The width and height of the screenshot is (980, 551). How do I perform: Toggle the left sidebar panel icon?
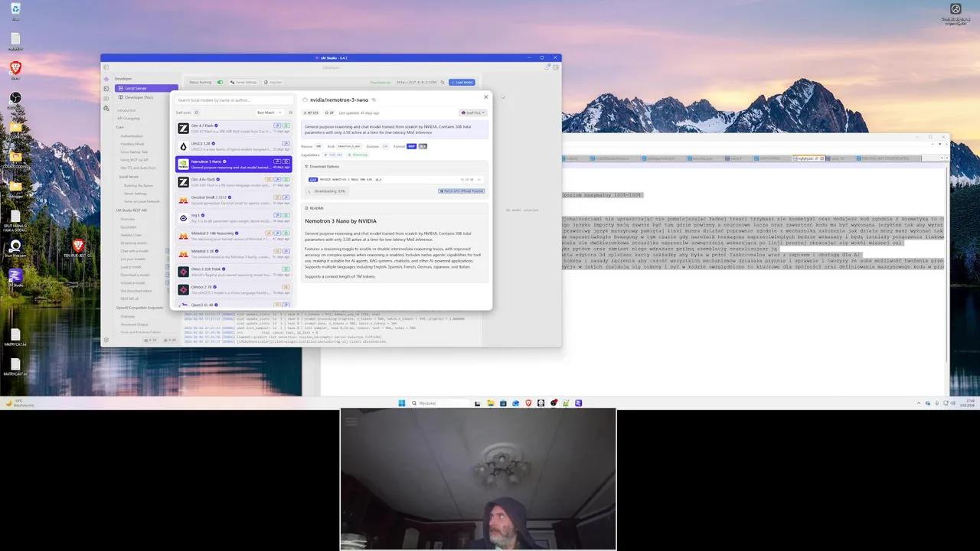click(106, 67)
